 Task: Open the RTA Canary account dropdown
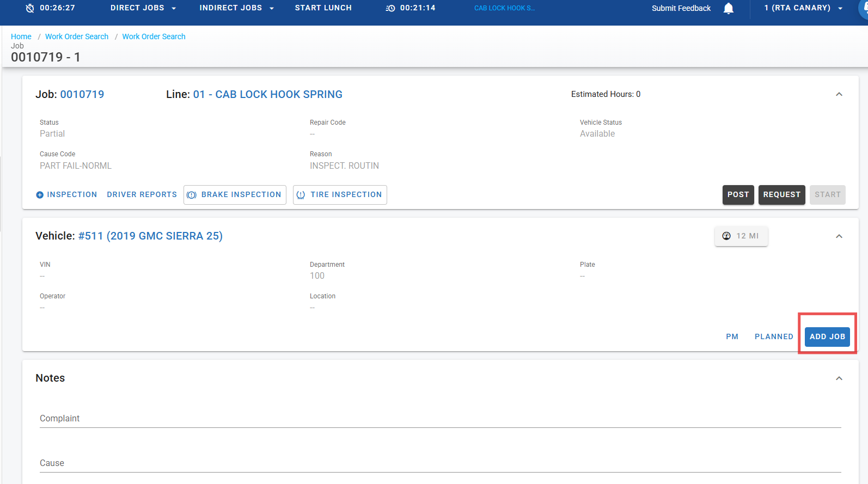[x=803, y=8]
